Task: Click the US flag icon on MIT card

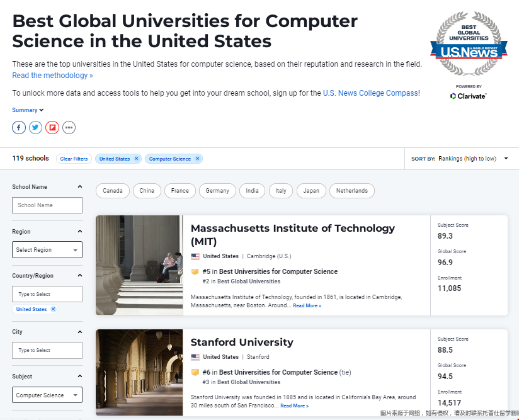Action: point(195,256)
